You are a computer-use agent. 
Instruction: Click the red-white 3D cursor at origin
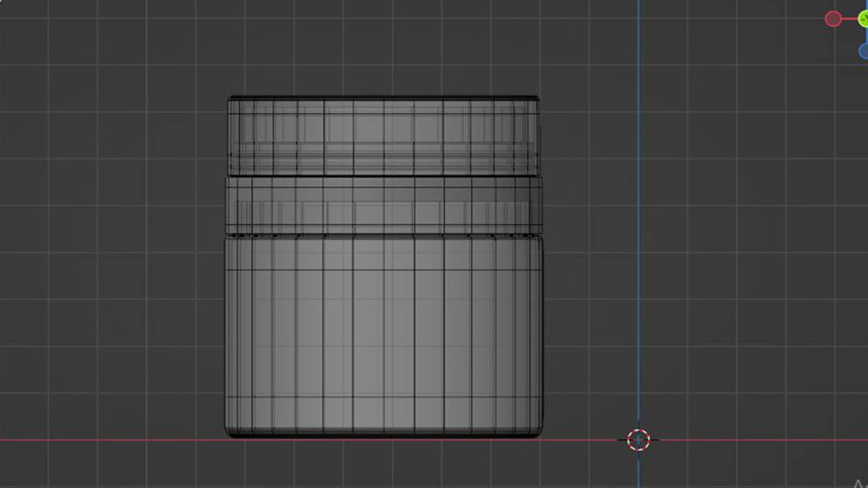[x=638, y=440]
